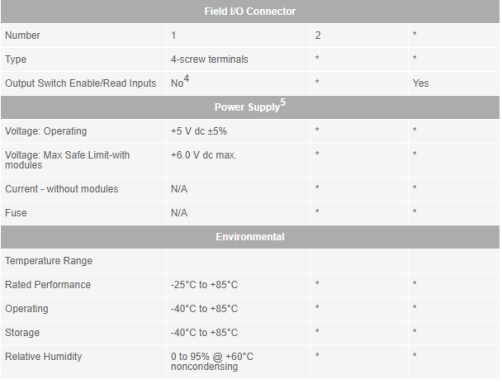
Task: Click the N/A value in the Fuse row
Action: coord(179,213)
